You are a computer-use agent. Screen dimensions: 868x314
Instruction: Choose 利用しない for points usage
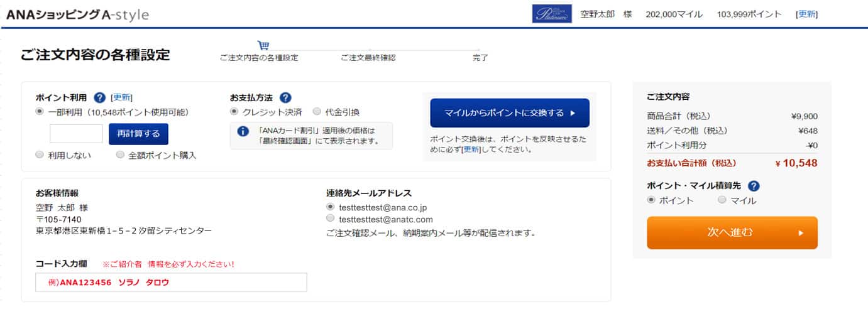point(40,154)
